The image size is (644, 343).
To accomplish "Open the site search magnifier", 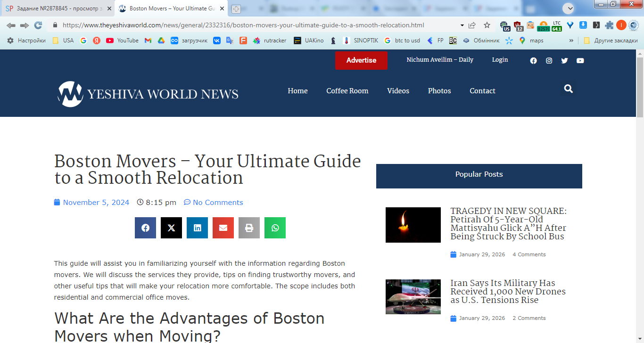I will coord(569,89).
